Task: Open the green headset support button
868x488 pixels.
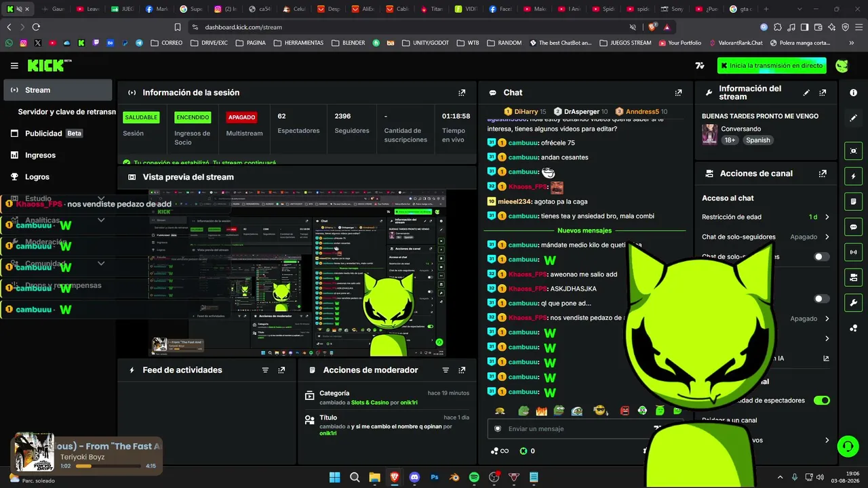Action: point(848,446)
